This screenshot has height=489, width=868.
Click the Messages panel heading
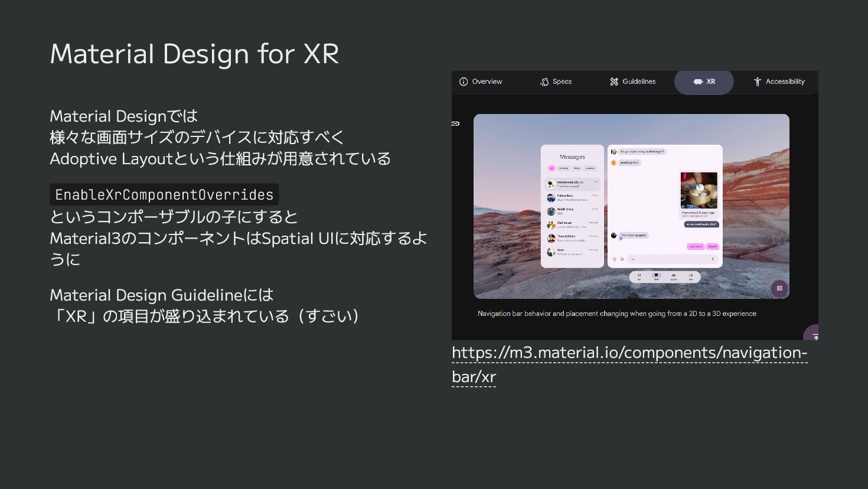coord(572,157)
